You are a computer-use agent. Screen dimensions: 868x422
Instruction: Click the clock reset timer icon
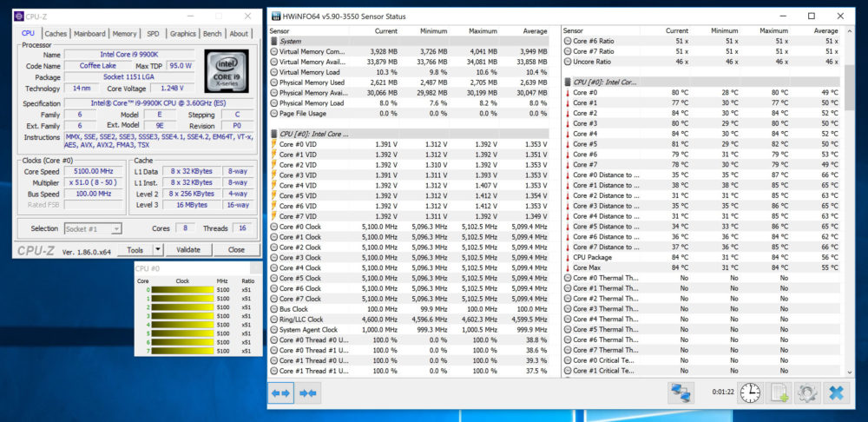pos(751,393)
